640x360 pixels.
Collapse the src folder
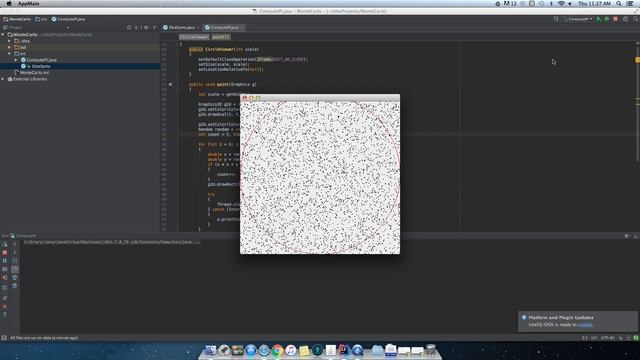point(9,53)
